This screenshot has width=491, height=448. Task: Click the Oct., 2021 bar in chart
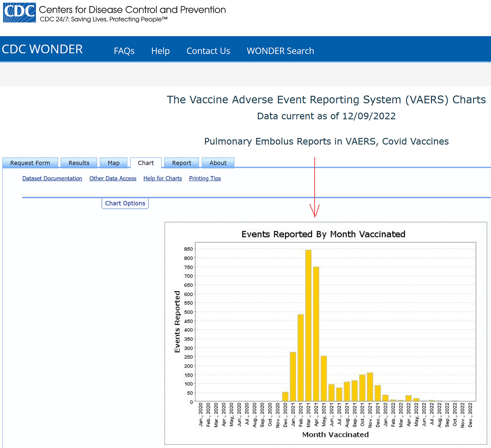[x=362, y=388]
